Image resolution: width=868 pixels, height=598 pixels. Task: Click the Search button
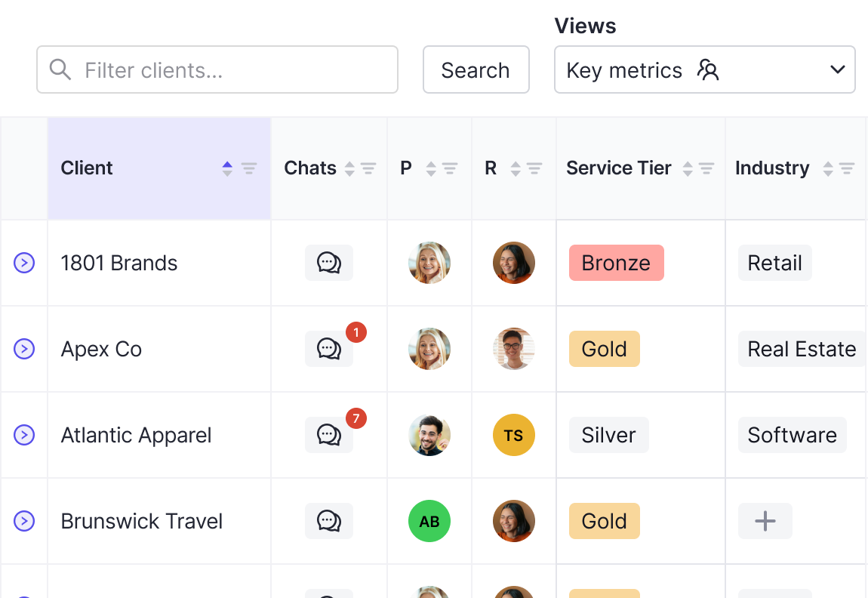pos(476,70)
